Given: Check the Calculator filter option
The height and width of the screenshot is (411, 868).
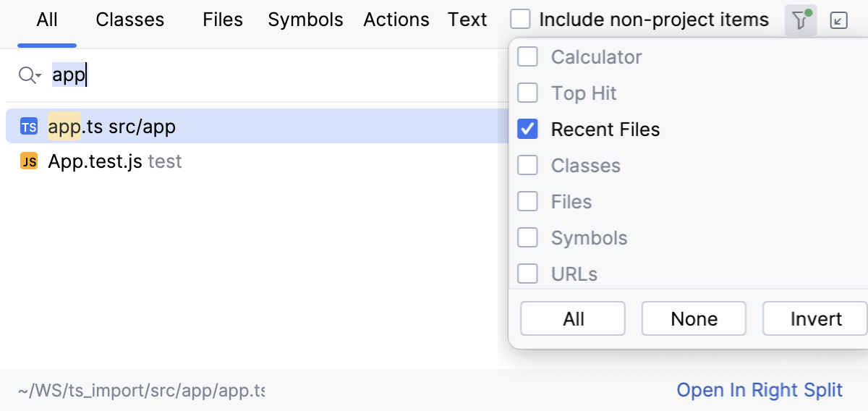Looking at the screenshot, I should tap(528, 56).
